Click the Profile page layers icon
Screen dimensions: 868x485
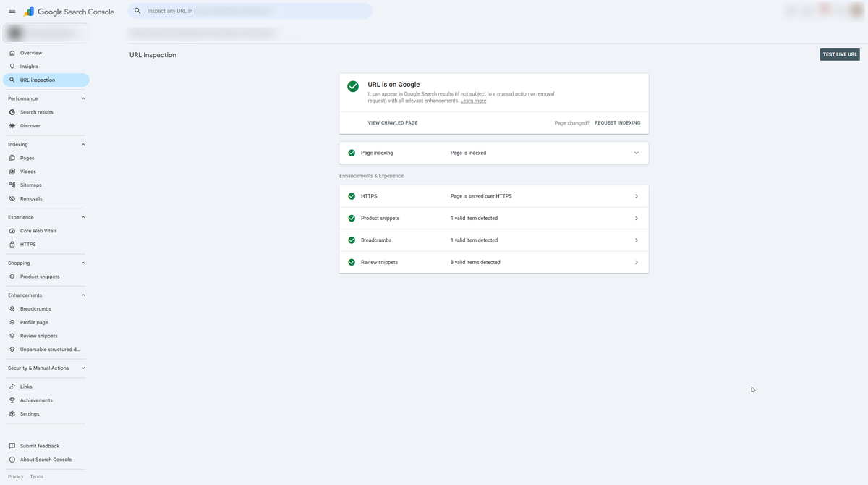point(12,322)
